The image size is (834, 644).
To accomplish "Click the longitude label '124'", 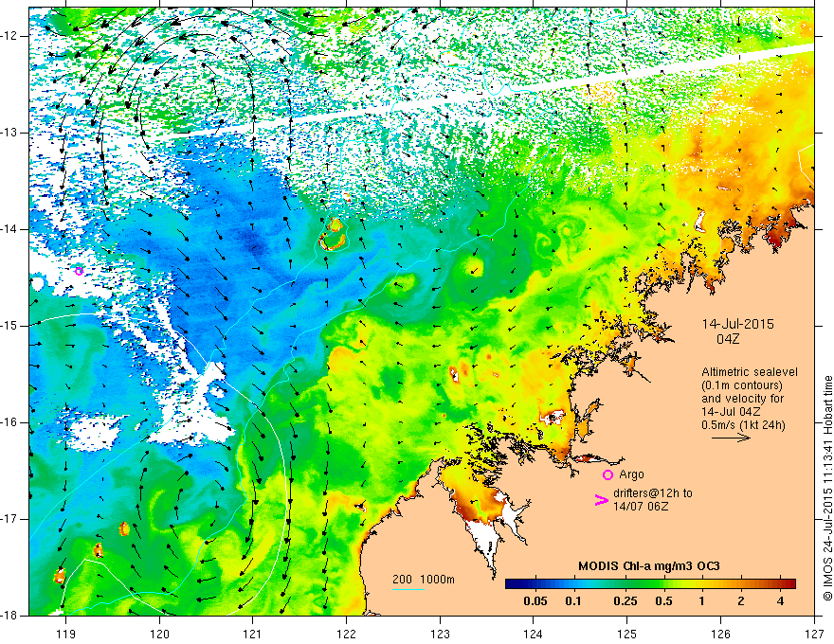I will [x=534, y=634].
